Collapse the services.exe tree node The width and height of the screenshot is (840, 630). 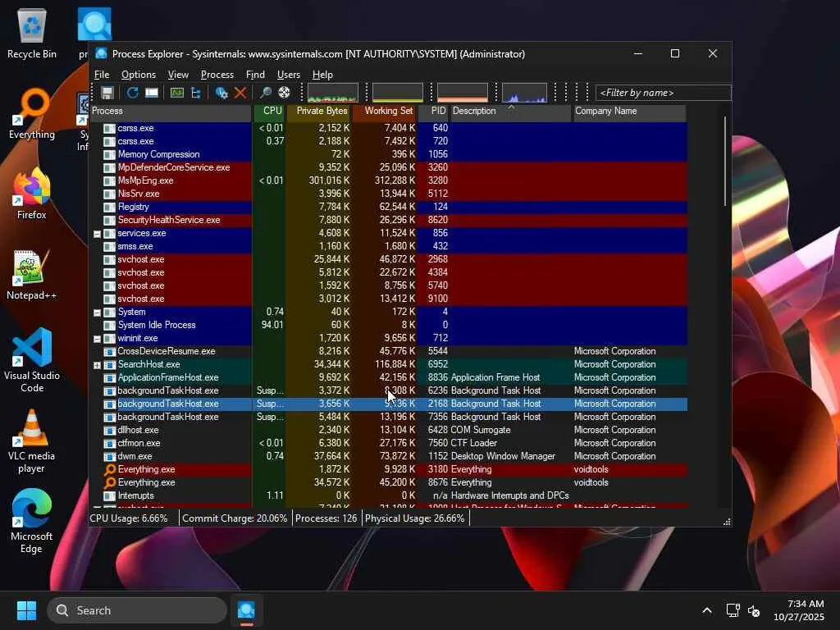[97, 234]
